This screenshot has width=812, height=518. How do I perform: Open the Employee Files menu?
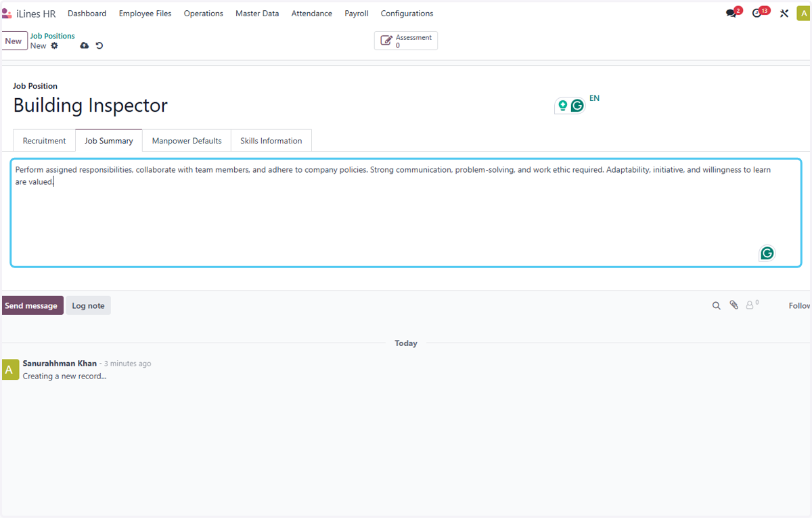pyautogui.click(x=145, y=14)
